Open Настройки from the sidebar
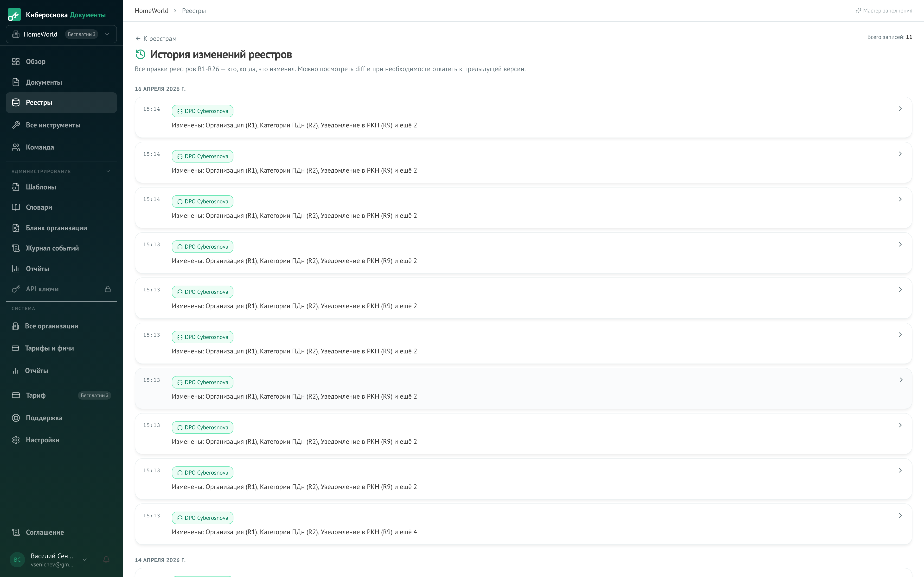The image size is (924, 577). (x=42, y=440)
